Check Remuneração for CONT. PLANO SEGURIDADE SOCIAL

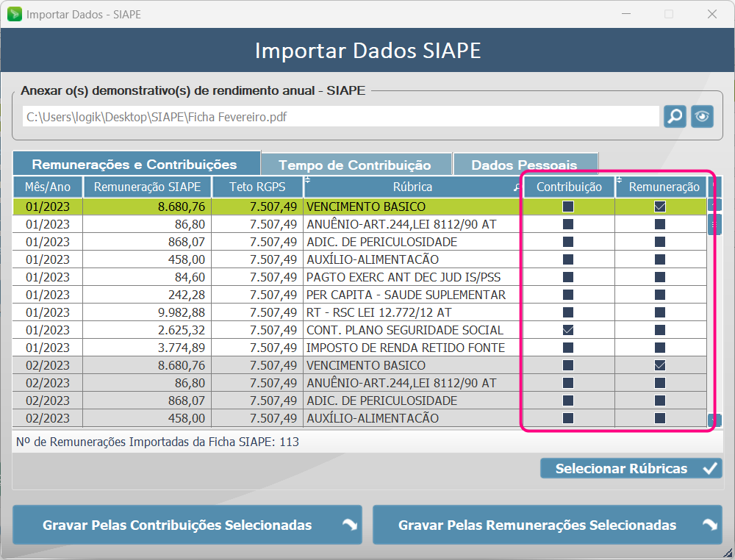click(660, 331)
